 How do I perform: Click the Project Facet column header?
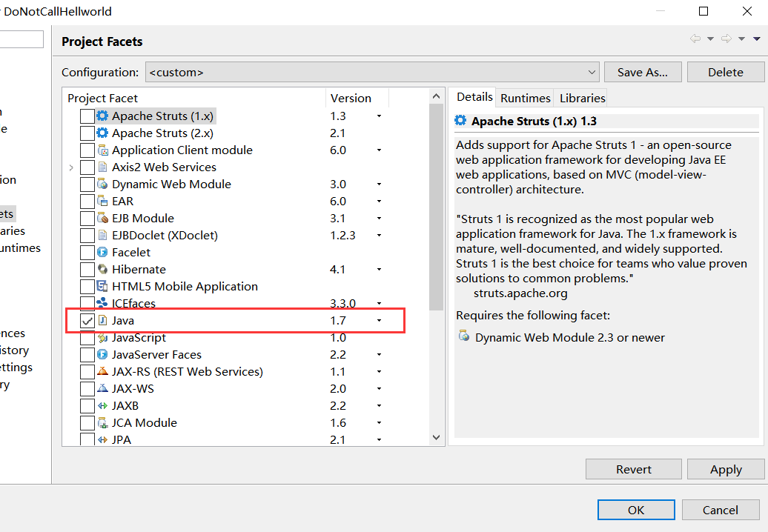pyautogui.click(x=194, y=98)
